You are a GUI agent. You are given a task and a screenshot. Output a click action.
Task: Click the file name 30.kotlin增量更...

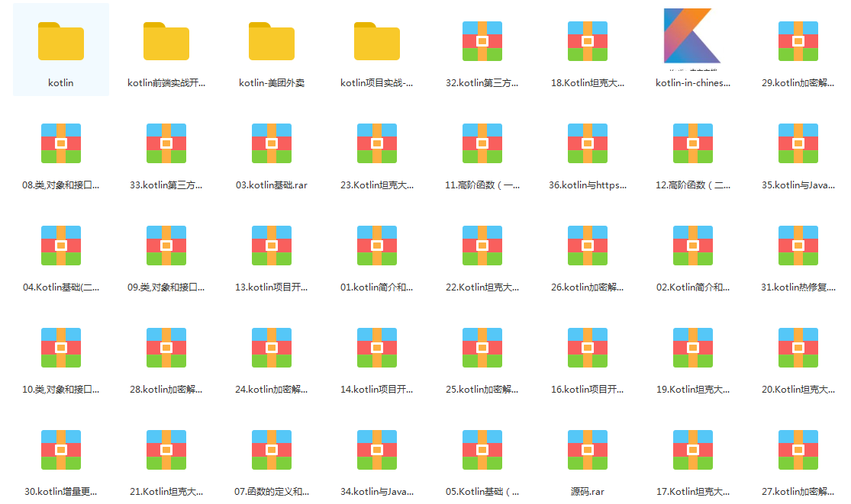pyautogui.click(x=60, y=492)
